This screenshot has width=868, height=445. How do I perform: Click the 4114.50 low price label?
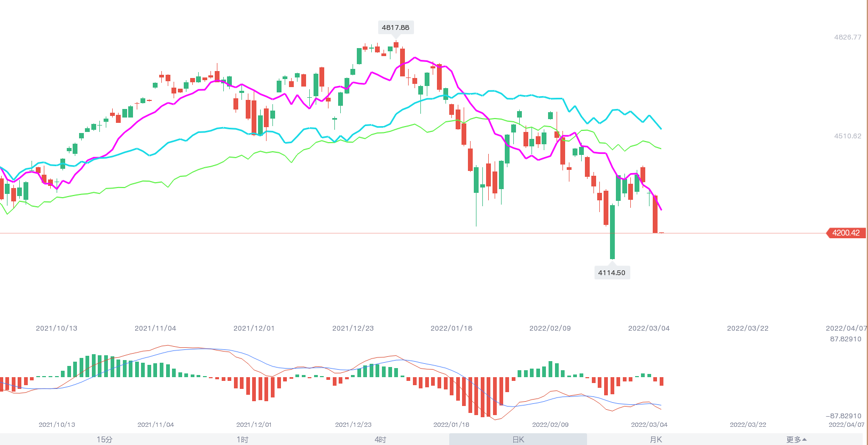click(612, 272)
